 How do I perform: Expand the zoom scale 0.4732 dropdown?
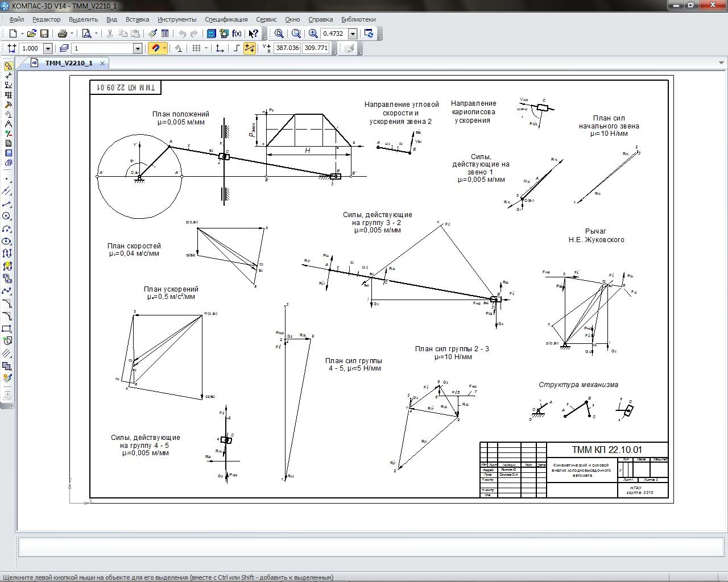coord(353,34)
